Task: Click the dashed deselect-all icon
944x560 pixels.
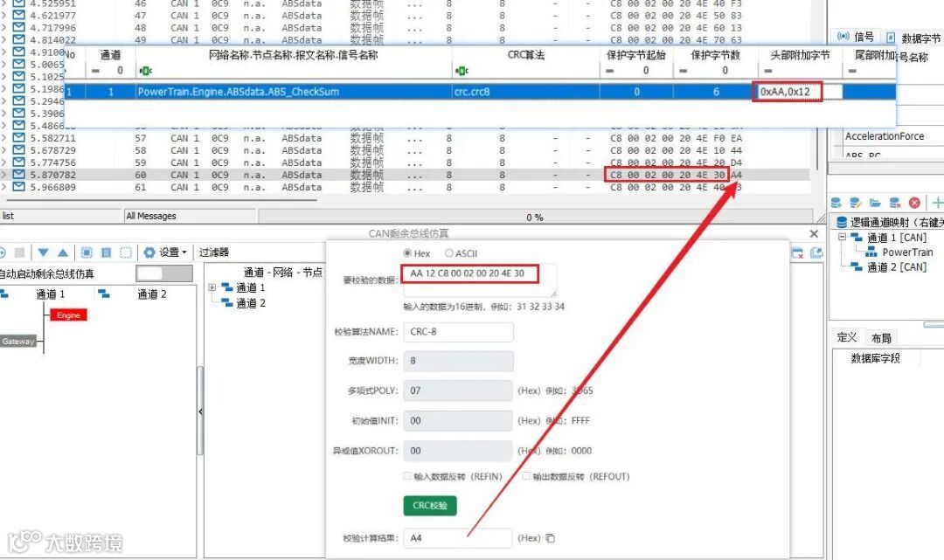Action: (x=126, y=252)
